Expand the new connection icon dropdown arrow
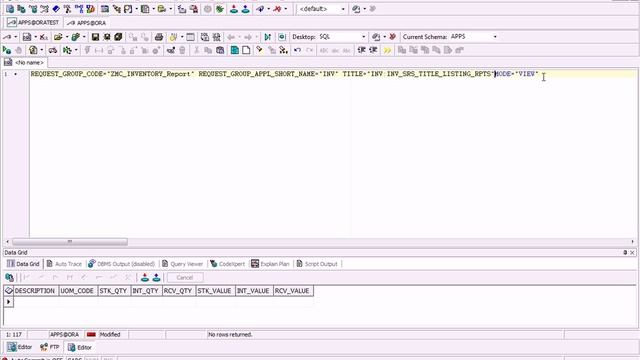 (16, 37)
